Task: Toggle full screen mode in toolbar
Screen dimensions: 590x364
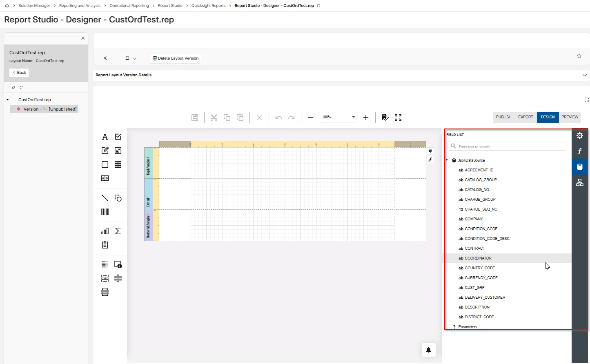Action: pyautogui.click(x=398, y=118)
